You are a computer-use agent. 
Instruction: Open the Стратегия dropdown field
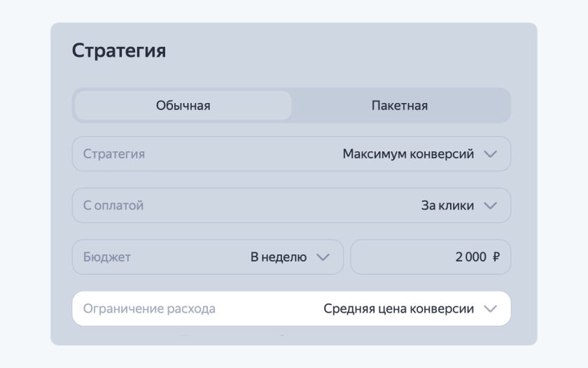click(x=291, y=154)
